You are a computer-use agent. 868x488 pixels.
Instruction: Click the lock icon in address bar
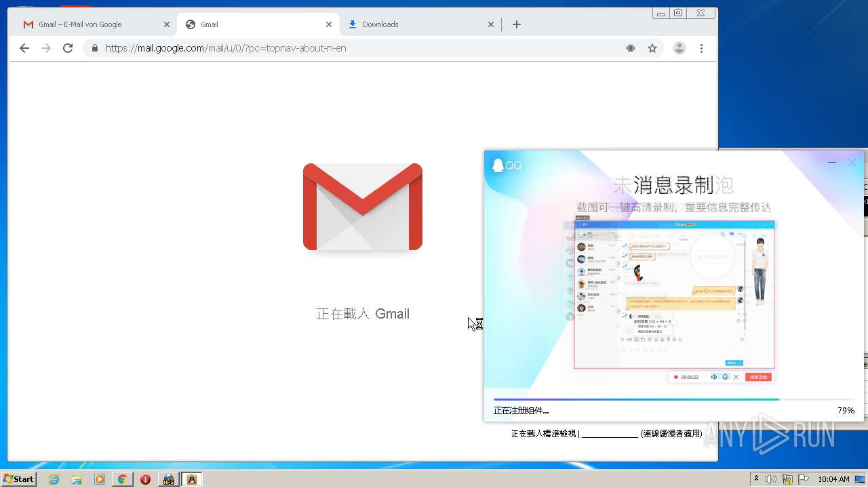tap(94, 48)
